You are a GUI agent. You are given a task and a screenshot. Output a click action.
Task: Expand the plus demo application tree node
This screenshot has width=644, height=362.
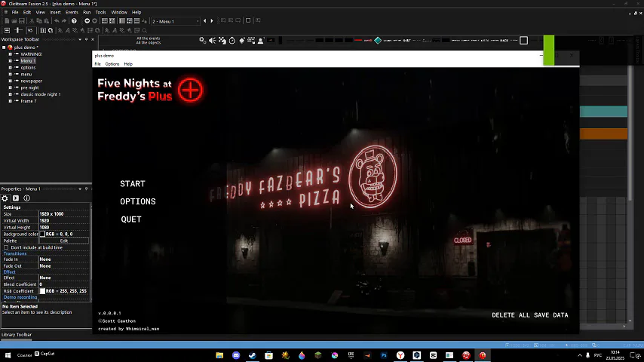4,48
